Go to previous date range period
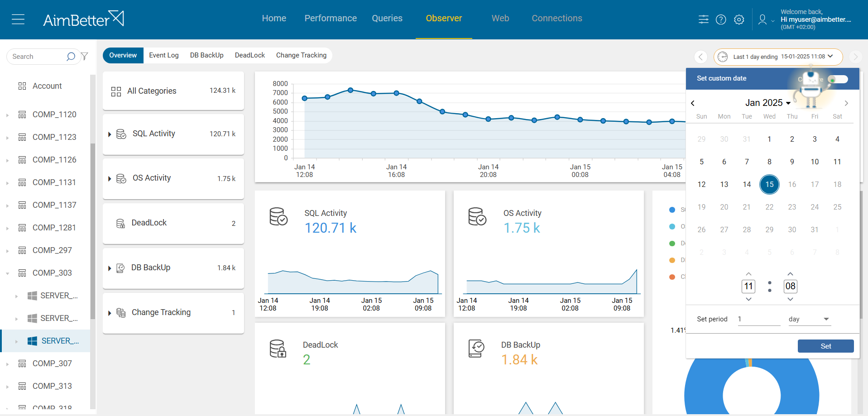This screenshot has width=868, height=416. tap(700, 57)
